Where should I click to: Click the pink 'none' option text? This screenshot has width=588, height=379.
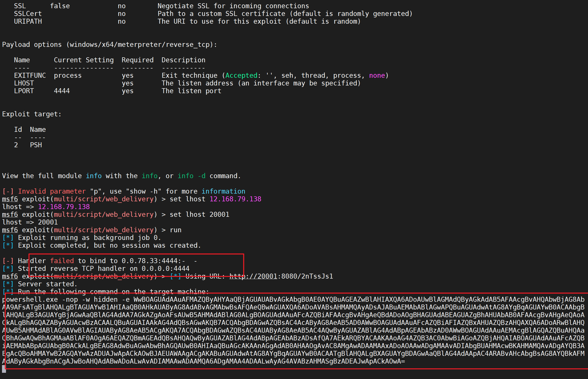coord(377,76)
